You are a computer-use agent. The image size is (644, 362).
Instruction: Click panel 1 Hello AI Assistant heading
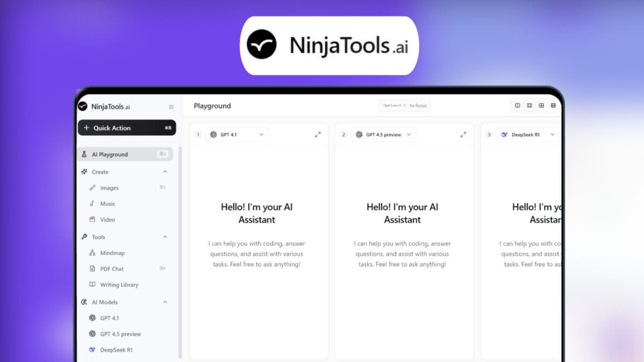click(257, 213)
